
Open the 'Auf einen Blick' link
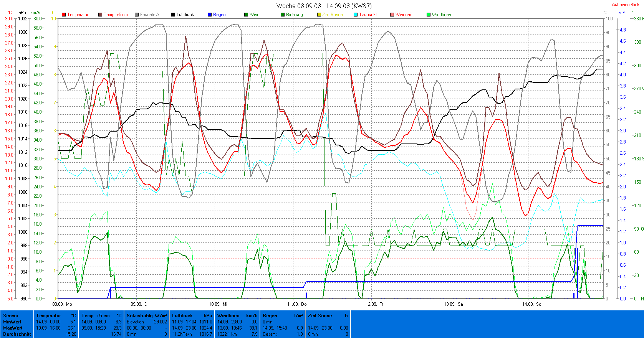pos(626,5)
